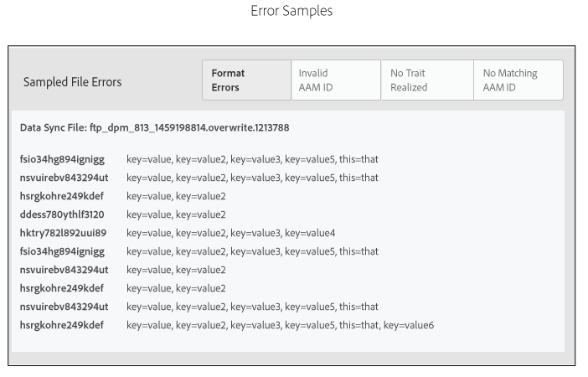This screenshot has width=588, height=377.
Task: Select the last hsrgkohre249kdef ID
Action: point(62,325)
